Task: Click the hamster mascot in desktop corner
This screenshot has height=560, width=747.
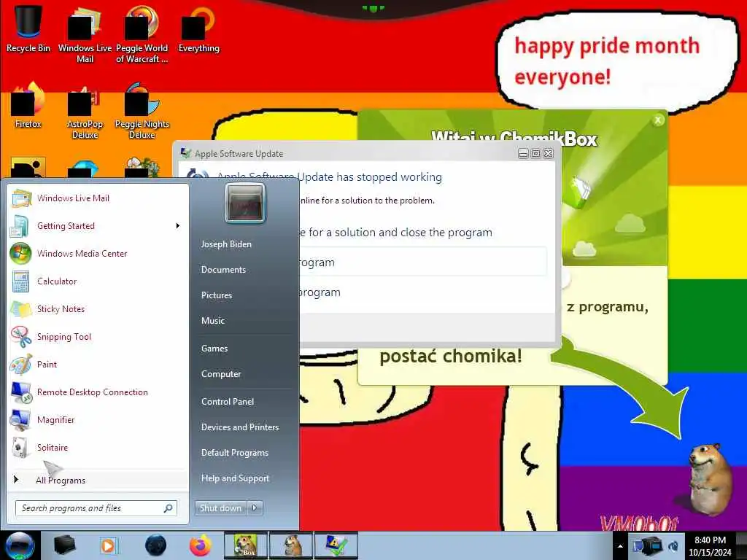Action: tap(709, 478)
